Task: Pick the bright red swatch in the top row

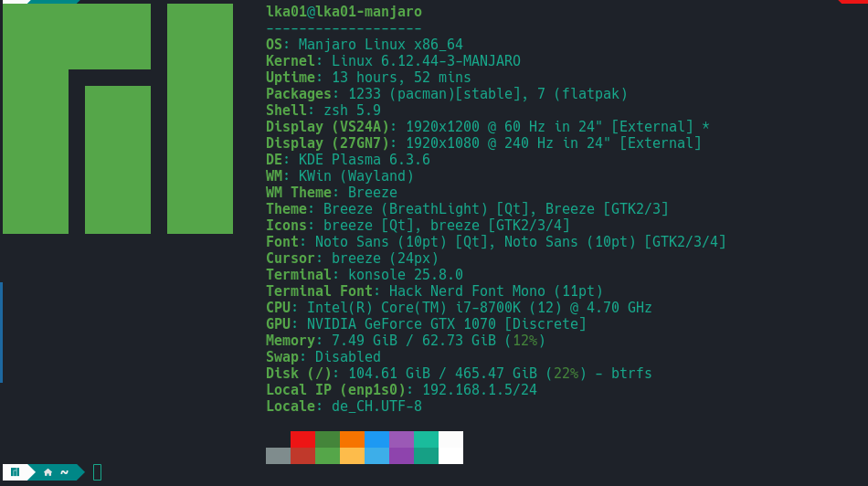Action: (302, 439)
